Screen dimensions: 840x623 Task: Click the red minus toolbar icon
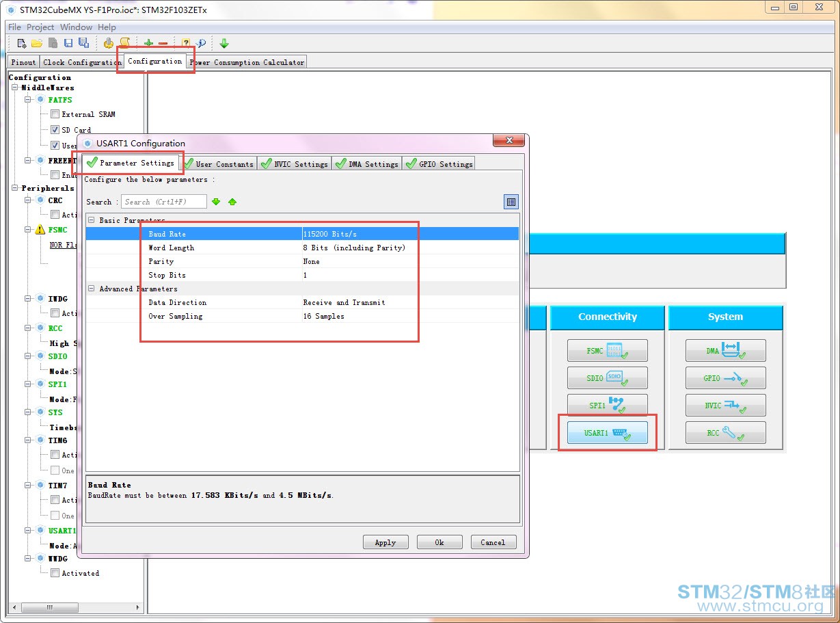tap(163, 44)
